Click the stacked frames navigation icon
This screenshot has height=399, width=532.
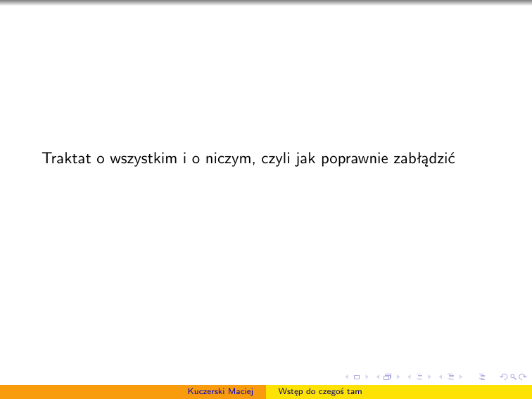(x=387, y=378)
